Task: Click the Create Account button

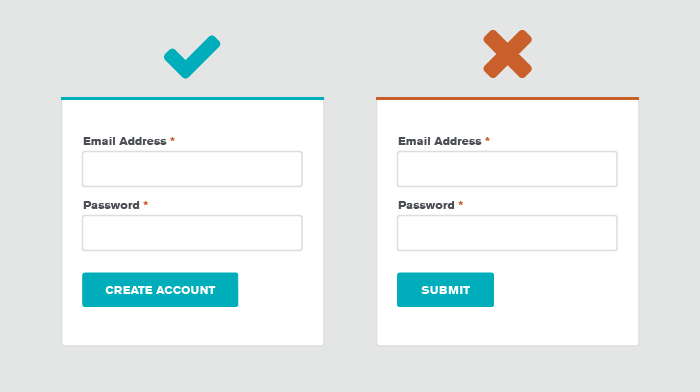Action: tap(160, 290)
